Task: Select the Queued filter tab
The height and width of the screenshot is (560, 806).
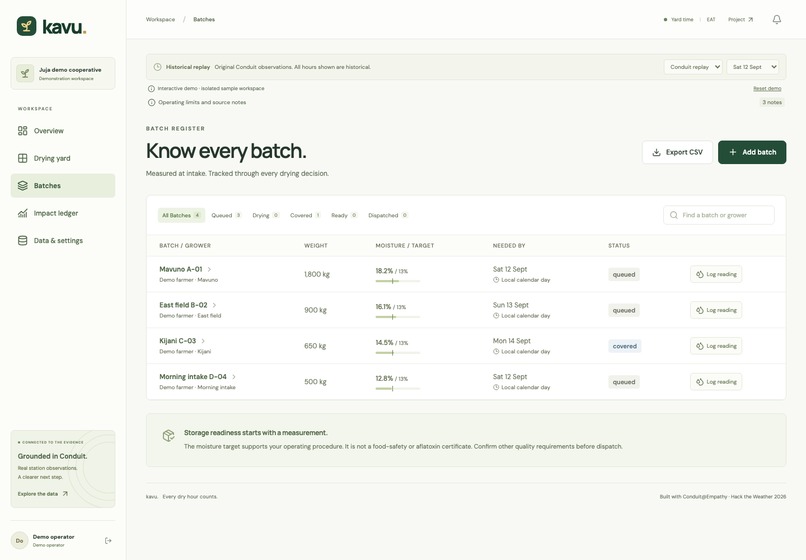Action: [226, 215]
